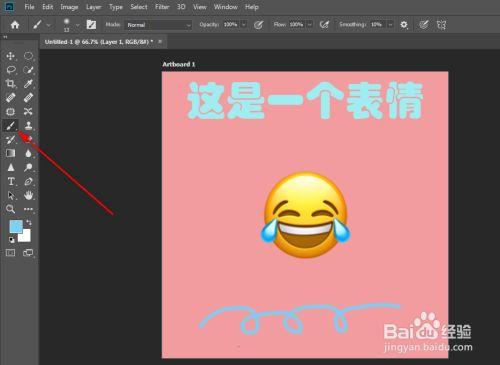The width and height of the screenshot is (500, 365).
Task: Open the Image menu
Action: [x=69, y=7]
